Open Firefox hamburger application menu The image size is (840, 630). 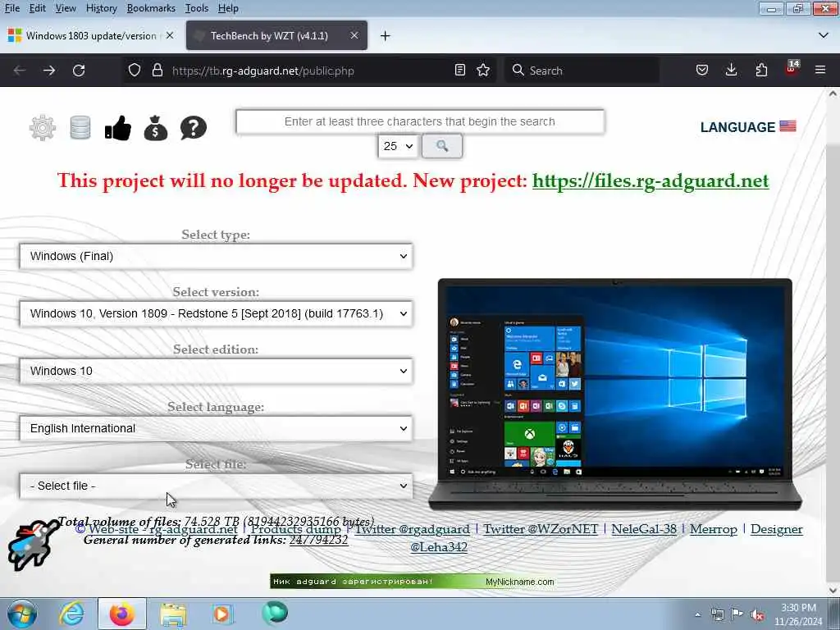[x=820, y=71]
